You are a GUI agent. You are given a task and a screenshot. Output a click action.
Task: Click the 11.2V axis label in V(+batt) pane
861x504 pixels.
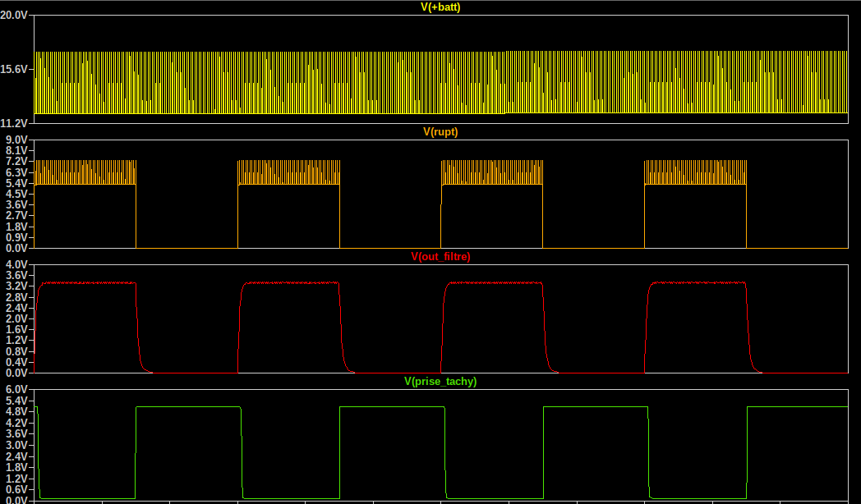[14, 123]
